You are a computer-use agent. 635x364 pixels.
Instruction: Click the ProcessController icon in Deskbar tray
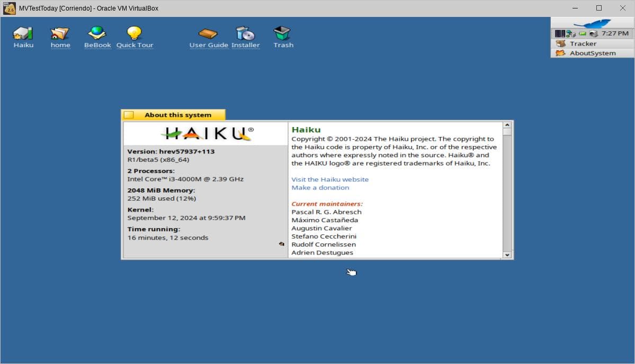coord(560,33)
